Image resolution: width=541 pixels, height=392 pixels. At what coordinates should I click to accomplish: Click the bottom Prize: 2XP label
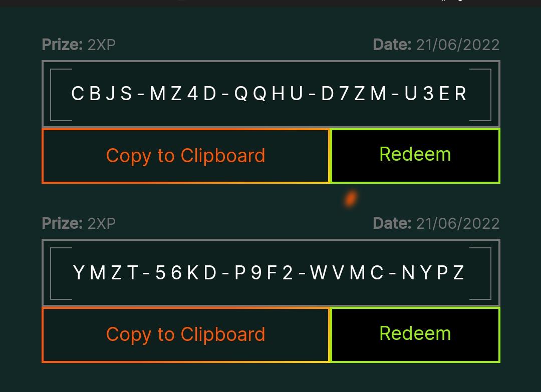(78, 223)
